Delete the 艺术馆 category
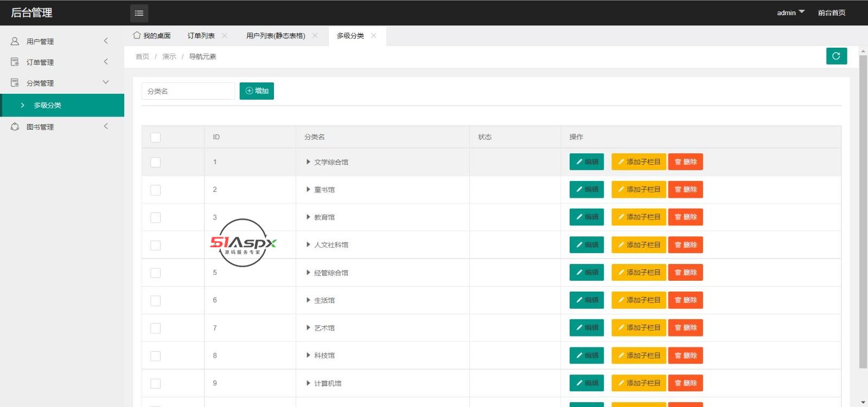 pyautogui.click(x=685, y=328)
